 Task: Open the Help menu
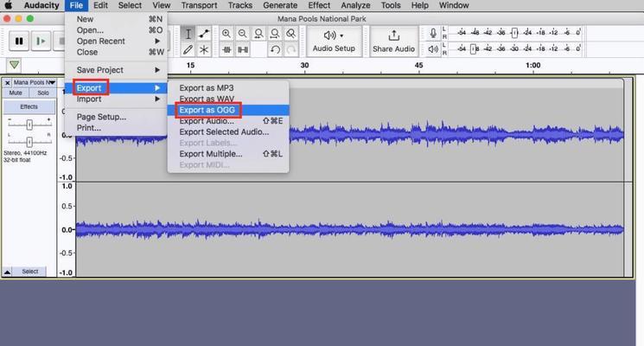pyautogui.click(x=420, y=5)
